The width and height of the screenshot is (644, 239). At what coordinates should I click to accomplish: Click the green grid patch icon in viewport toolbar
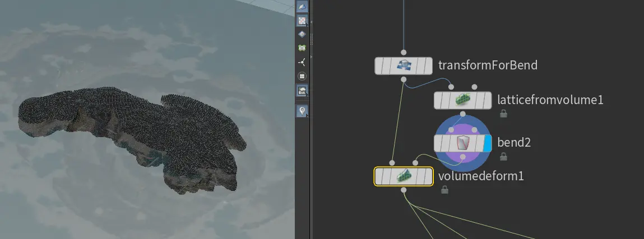[x=302, y=48]
